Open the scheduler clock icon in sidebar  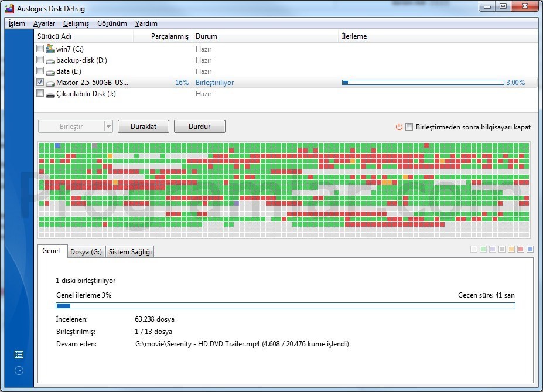(x=19, y=370)
